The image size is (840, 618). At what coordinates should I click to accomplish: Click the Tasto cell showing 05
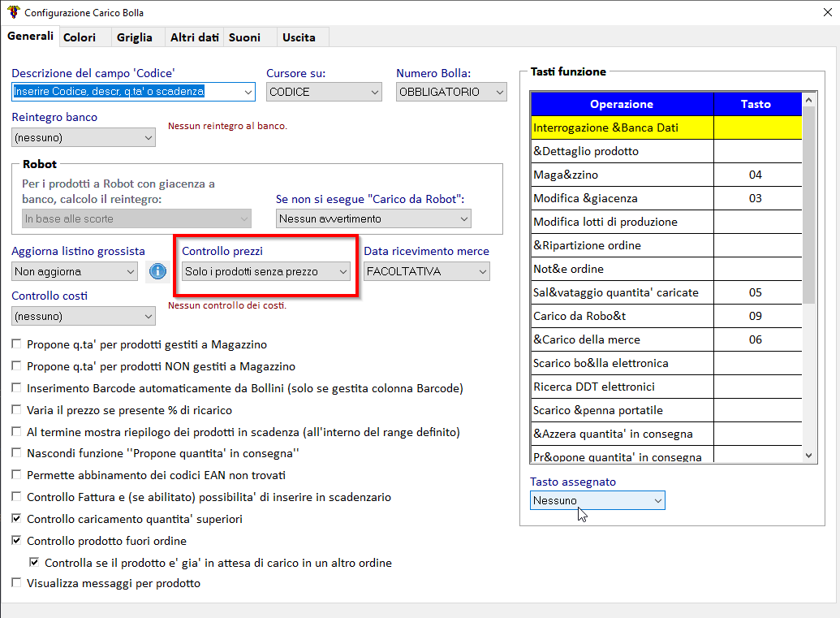tap(758, 292)
